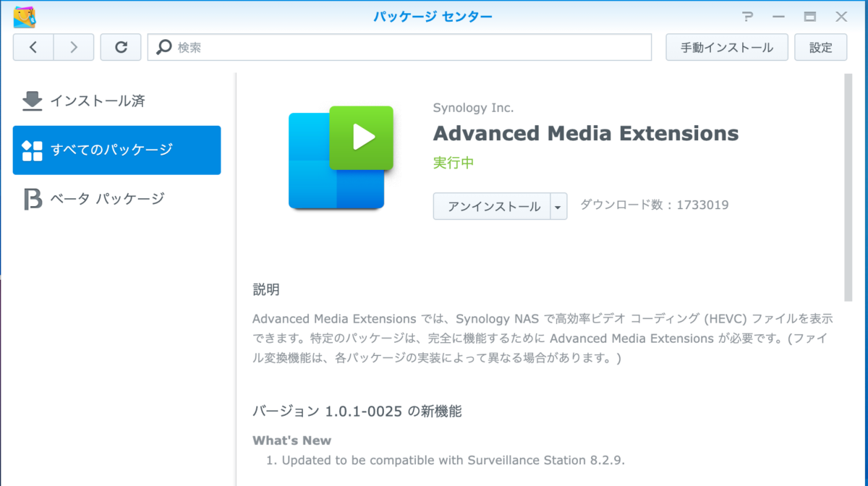Select ベータ パッケージ in sidebar
Viewport: 868px width, 486px height.
(116, 199)
